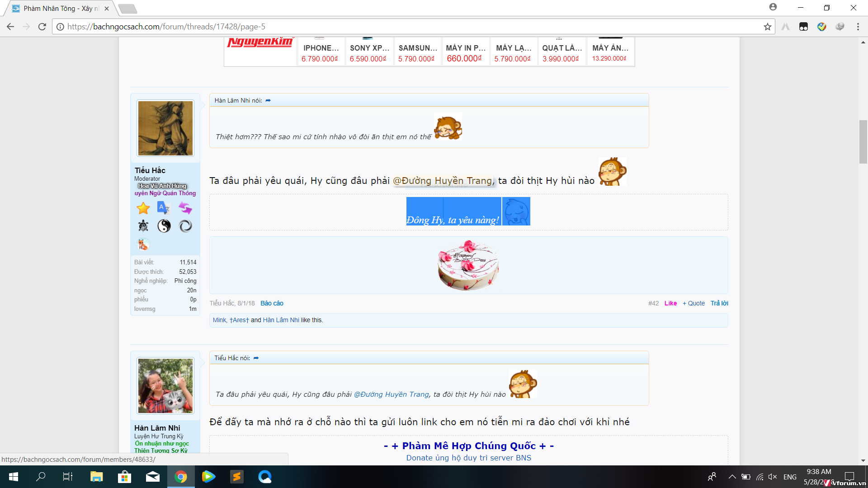Open Tiểu Hắc's avatar thumbnail
868x488 pixels.
(x=165, y=128)
